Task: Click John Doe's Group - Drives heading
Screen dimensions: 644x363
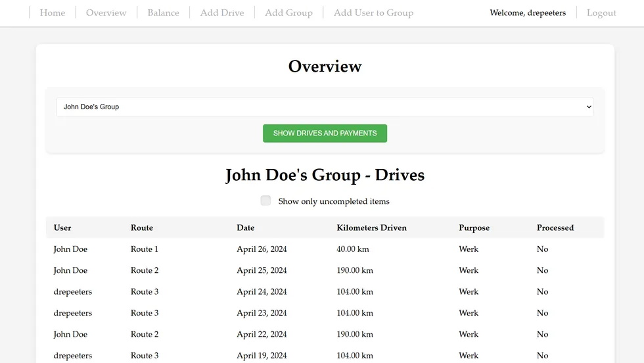Action: (325, 176)
